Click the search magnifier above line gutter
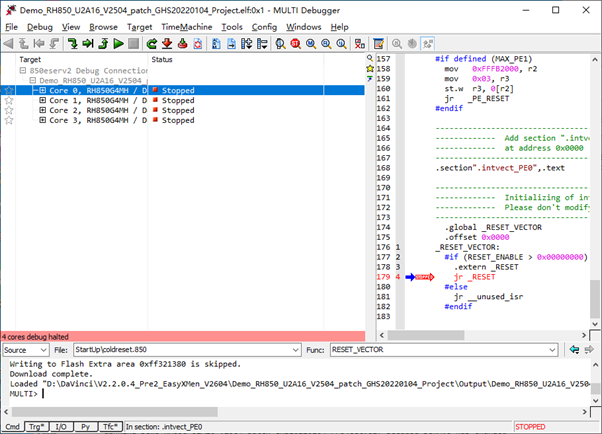This screenshot has width=602, height=434. tap(370, 58)
